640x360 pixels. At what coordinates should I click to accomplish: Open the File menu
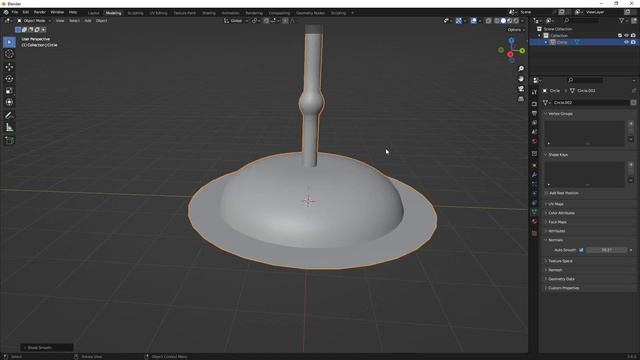(15, 12)
